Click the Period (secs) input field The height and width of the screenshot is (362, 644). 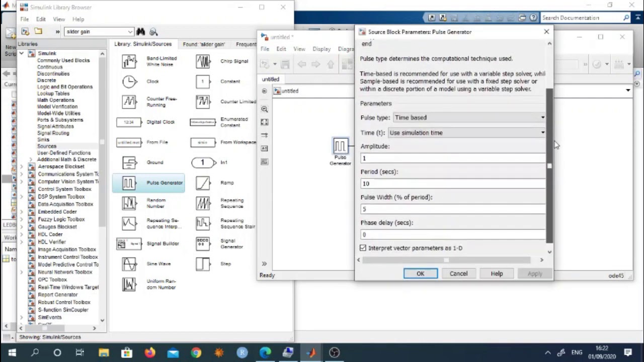(452, 184)
